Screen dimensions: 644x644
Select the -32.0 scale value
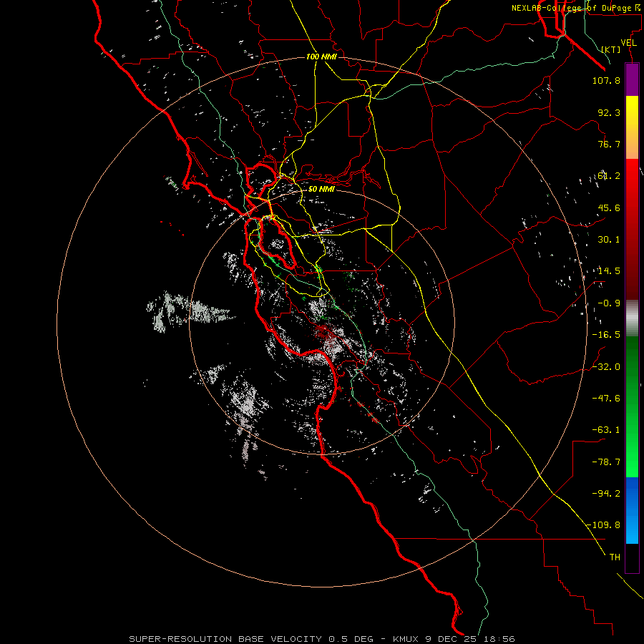(606, 367)
